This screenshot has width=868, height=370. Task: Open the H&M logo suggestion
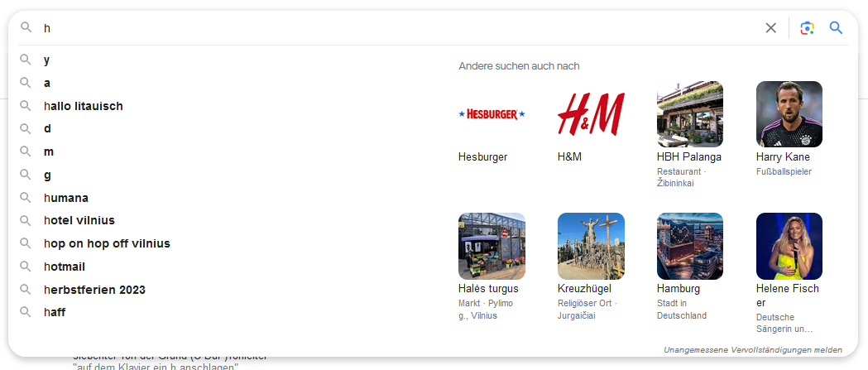pos(591,114)
